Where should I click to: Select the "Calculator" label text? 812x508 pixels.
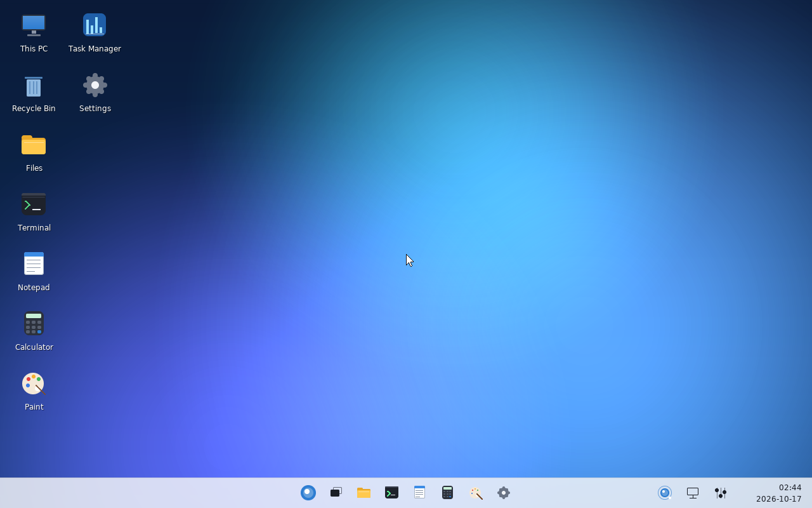[34, 347]
